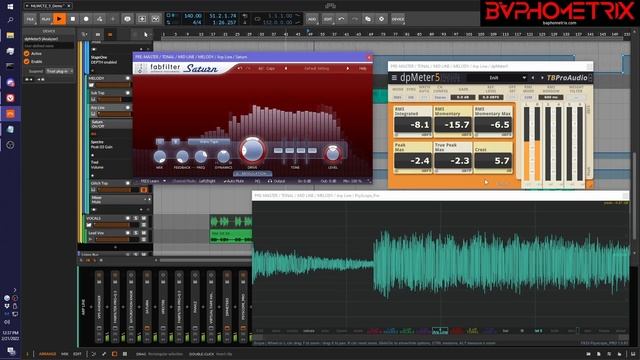Click Saturn undo arrow
Viewport: 640px width, 360px height.
[240, 69]
